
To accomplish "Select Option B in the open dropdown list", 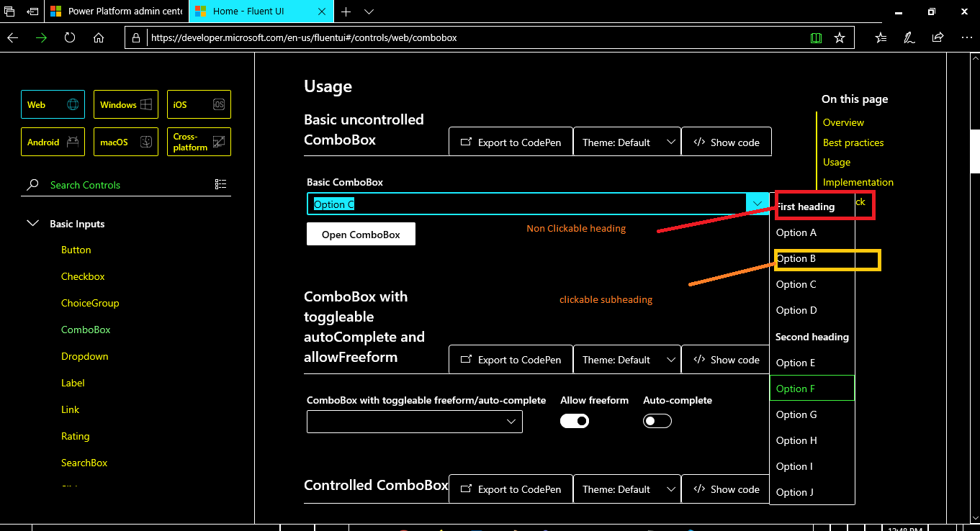I will pos(796,259).
